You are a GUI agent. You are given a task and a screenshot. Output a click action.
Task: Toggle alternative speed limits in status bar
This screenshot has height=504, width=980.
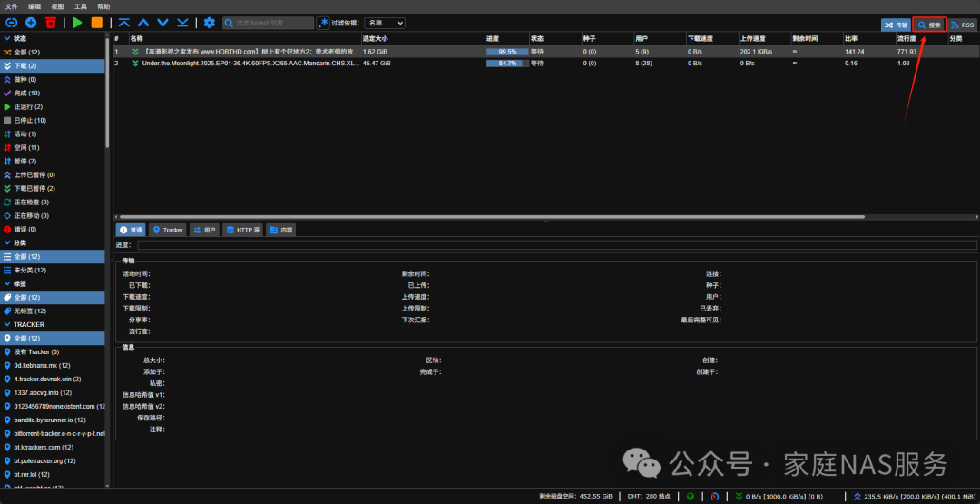pyautogui.click(x=716, y=497)
